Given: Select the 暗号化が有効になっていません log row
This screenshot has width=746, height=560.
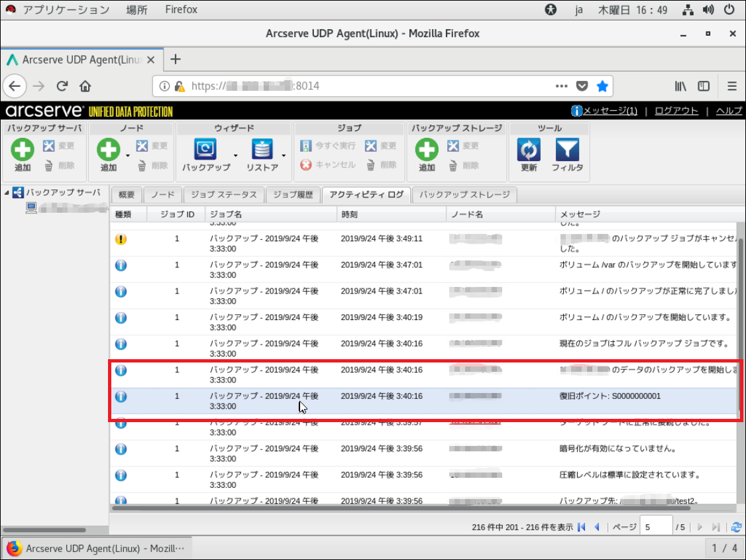Looking at the screenshot, I should [x=425, y=453].
